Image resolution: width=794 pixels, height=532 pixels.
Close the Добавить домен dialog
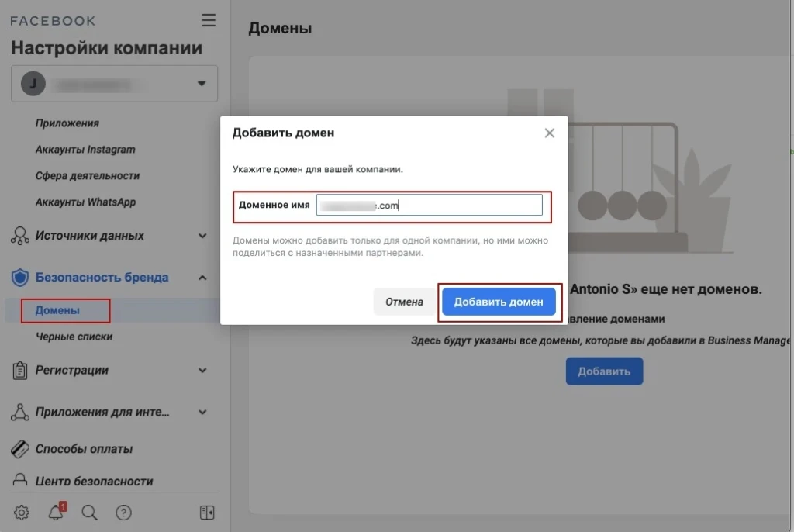click(x=550, y=133)
